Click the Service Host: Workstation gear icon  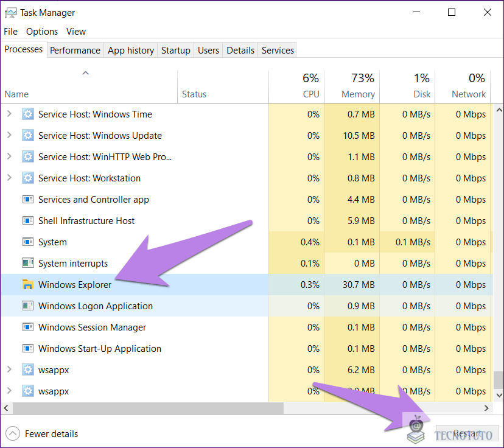tap(28, 178)
